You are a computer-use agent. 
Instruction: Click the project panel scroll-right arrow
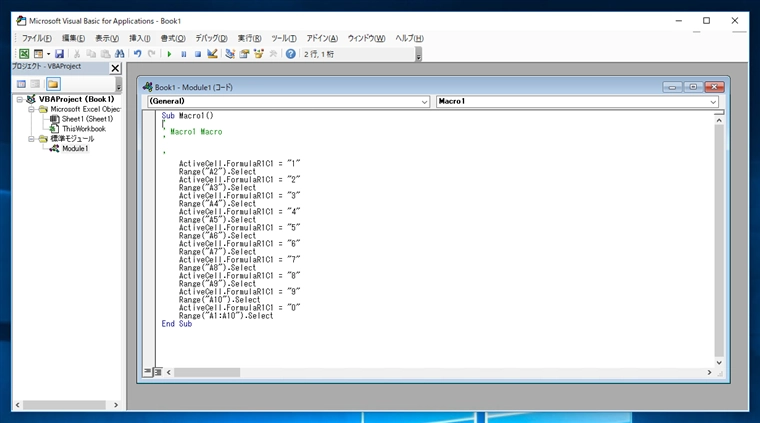point(116,405)
